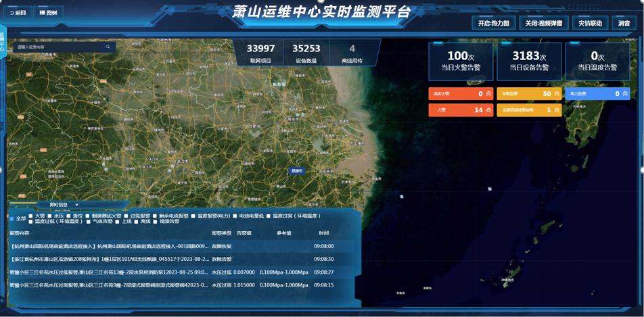Check the 过流报警 checkbox
This screenshot has width=644, height=317.
tap(126, 216)
